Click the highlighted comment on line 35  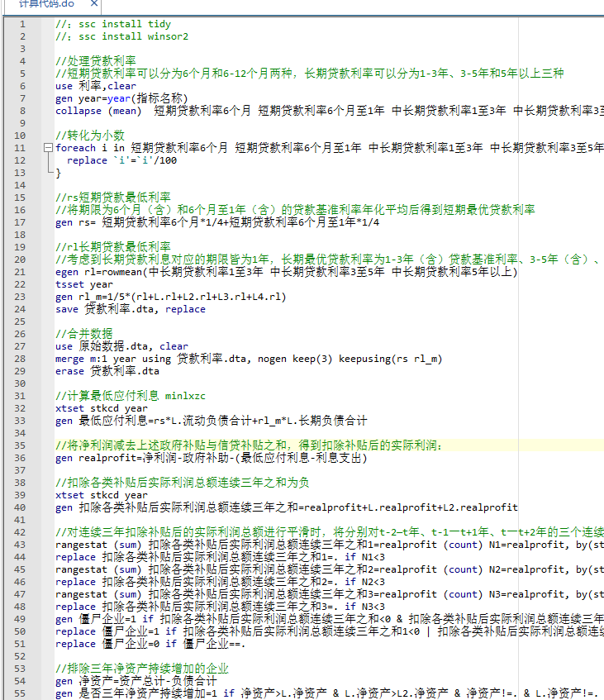pos(249,445)
